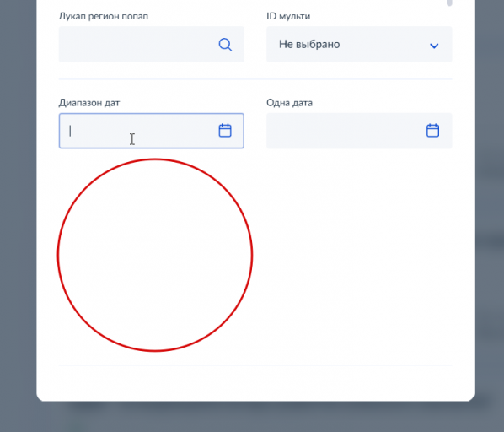Open the "Не выбрано" dropdown text
Image resolution: width=504 pixels, height=432 pixels.
(309, 44)
